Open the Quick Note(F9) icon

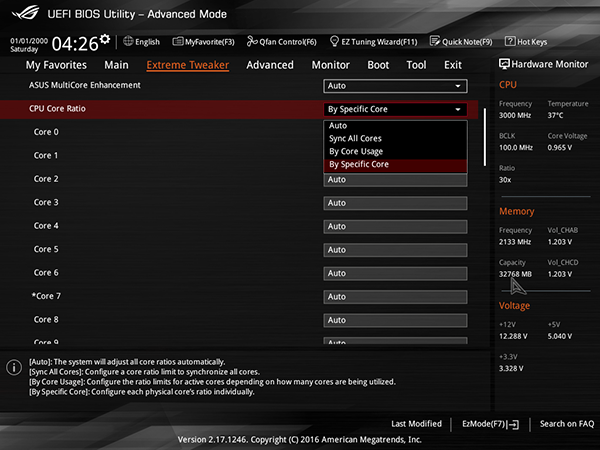click(x=435, y=41)
